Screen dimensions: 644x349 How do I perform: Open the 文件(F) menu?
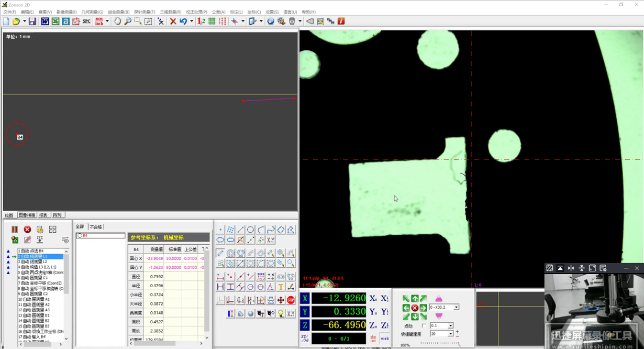pyautogui.click(x=9, y=12)
